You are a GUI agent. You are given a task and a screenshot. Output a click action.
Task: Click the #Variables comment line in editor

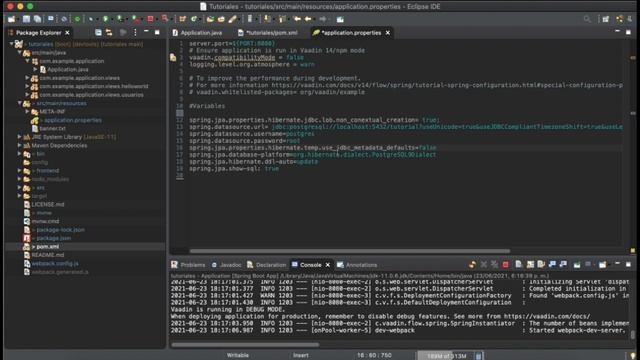pos(207,106)
